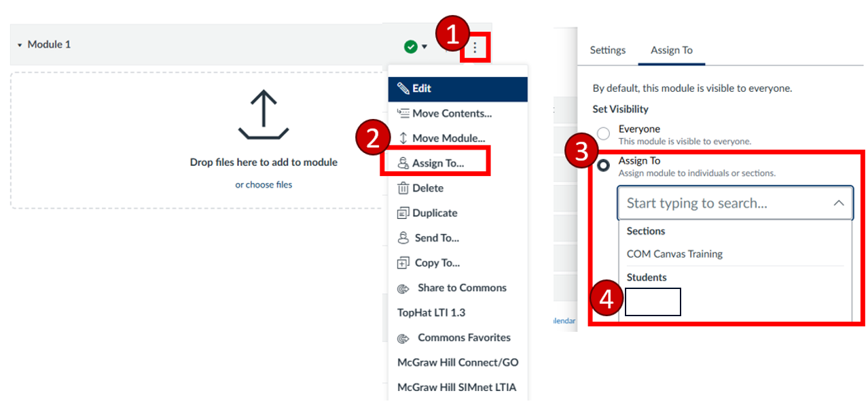Click the trash icon beside Delete

pyautogui.click(x=403, y=188)
